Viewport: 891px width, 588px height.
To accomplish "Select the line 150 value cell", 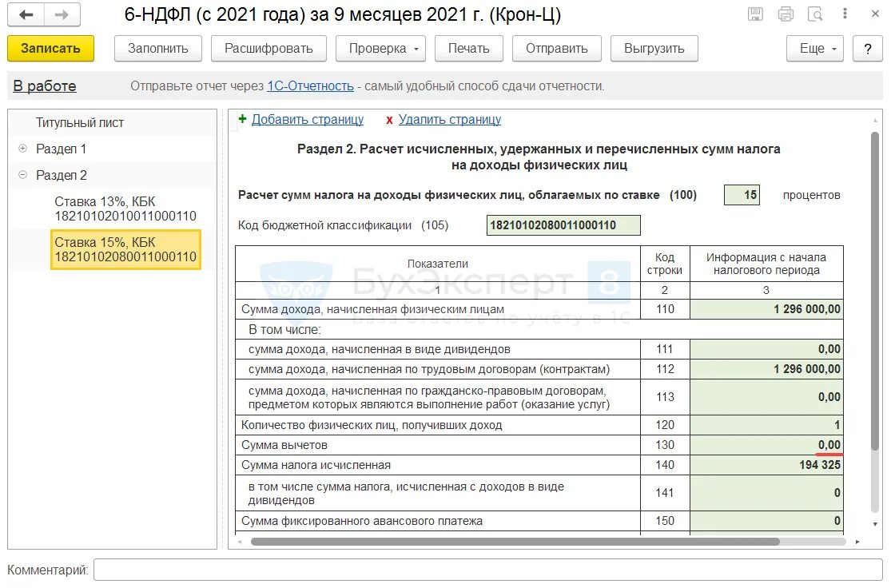I will point(766,521).
